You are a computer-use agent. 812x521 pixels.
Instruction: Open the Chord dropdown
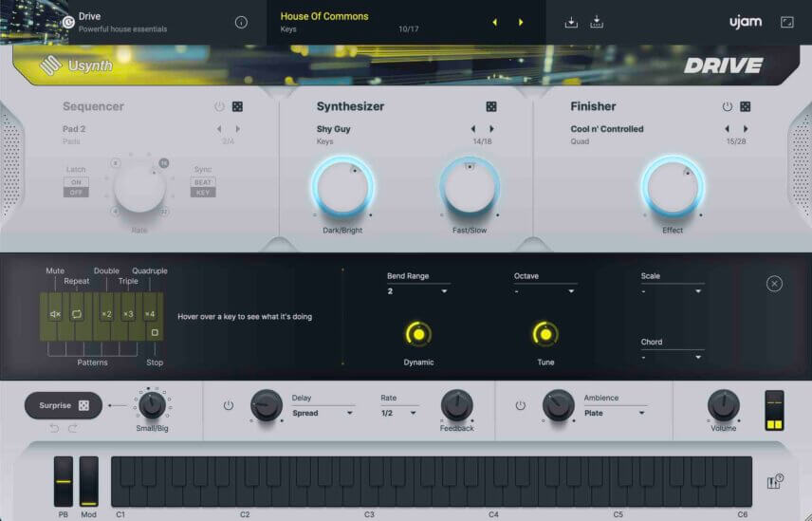click(x=672, y=358)
